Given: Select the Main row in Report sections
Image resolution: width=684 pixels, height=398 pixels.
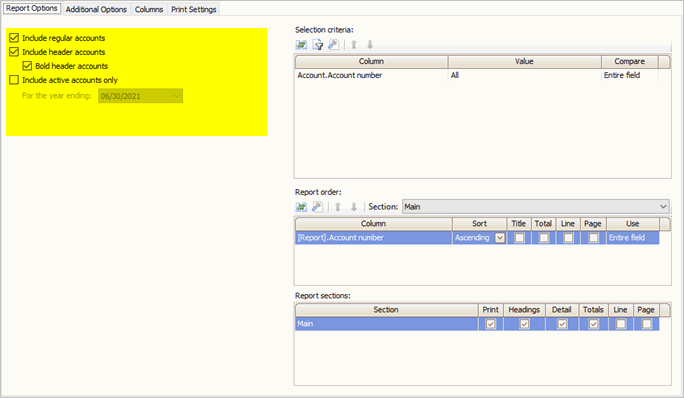Looking at the screenshot, I should point(386,324).
